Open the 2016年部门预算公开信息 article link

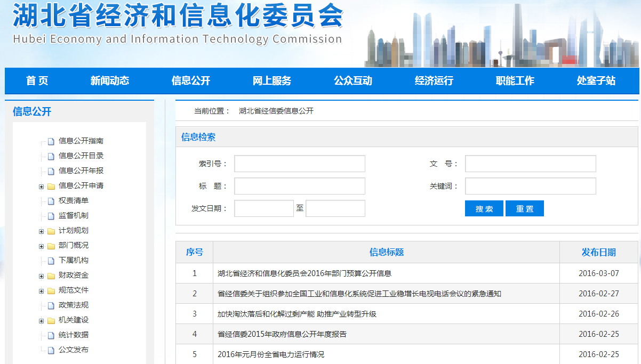point(304,273)
